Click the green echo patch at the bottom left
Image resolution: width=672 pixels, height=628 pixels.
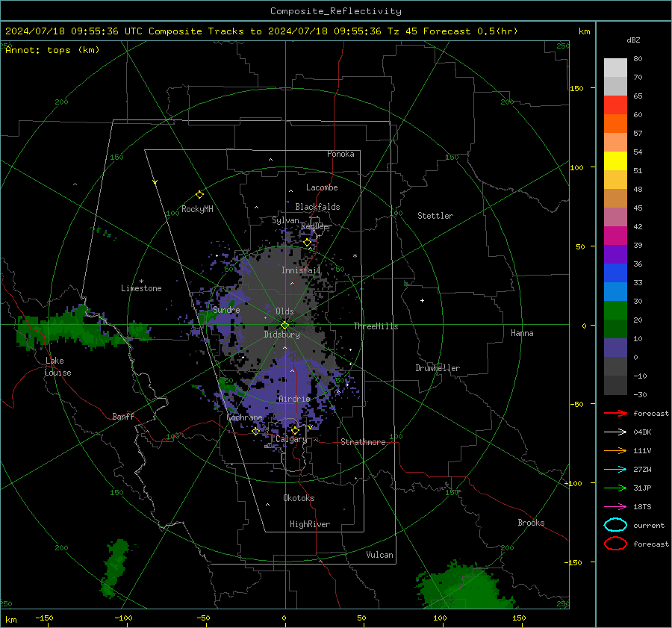114,568
